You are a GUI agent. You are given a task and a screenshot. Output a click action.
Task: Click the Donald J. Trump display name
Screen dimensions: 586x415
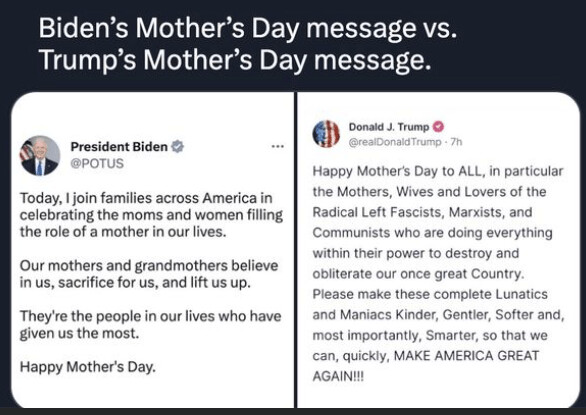(x=389, y=127)
